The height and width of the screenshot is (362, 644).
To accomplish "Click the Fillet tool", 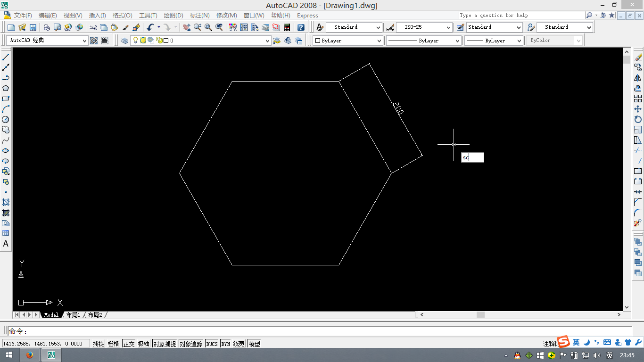I will (638, 213).
